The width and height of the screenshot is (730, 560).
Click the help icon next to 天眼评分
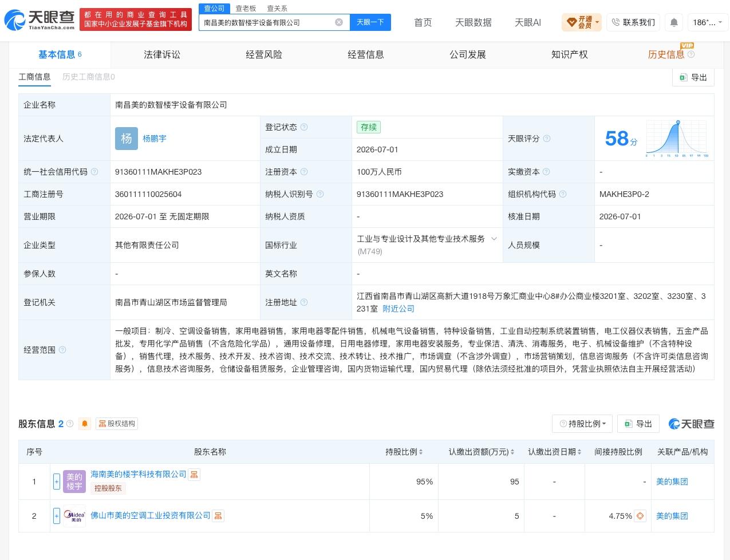coord(547,139)
